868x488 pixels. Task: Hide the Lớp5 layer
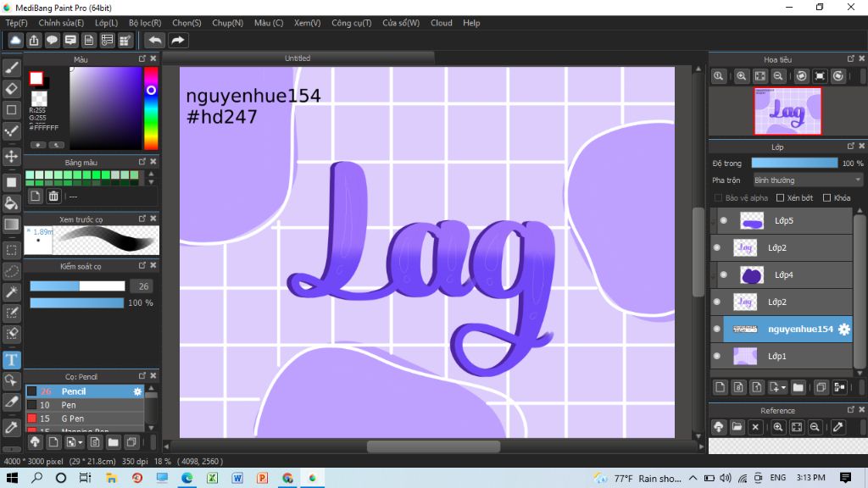point(724,221)
